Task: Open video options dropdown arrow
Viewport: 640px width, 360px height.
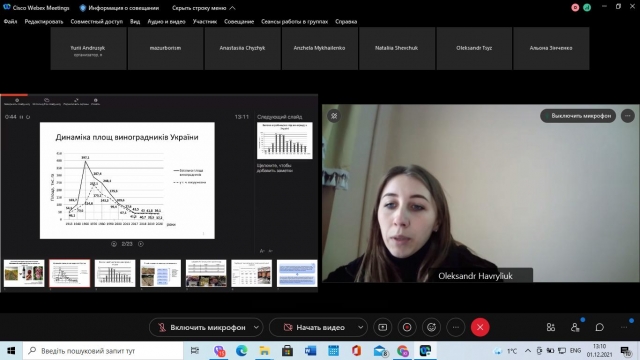Action: pos(360,327)
